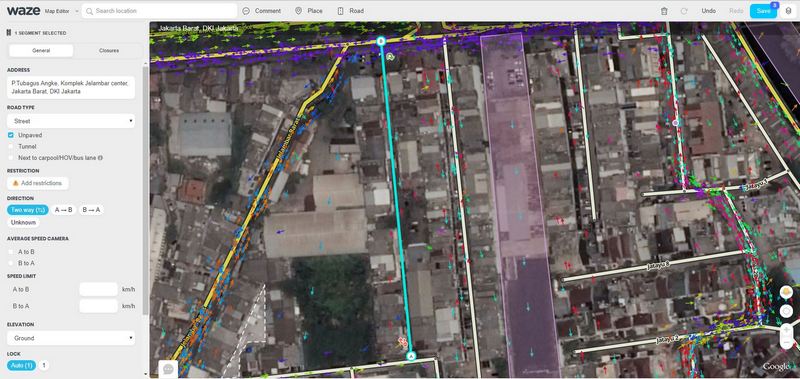Select lock level 1

click(x=44, y=365)
